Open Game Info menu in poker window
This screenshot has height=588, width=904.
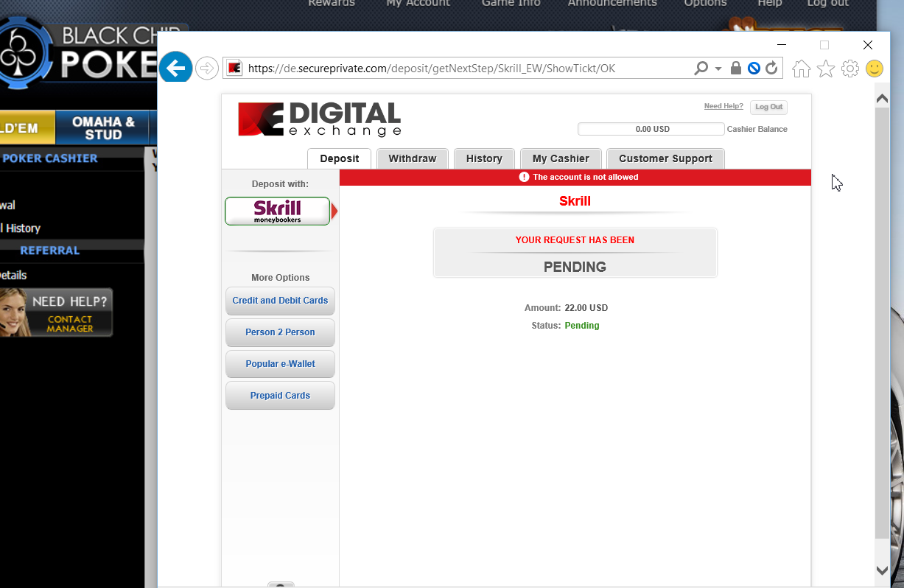tap(511, 4)
